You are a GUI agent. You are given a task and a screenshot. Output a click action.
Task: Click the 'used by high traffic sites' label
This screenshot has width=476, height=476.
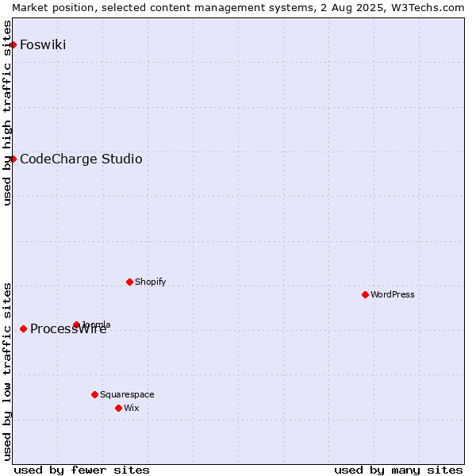click(x=6, y=113)
